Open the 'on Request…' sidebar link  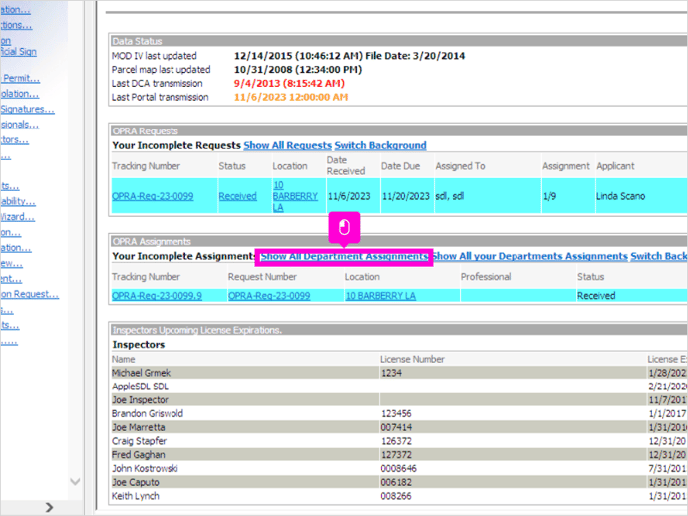29,294
